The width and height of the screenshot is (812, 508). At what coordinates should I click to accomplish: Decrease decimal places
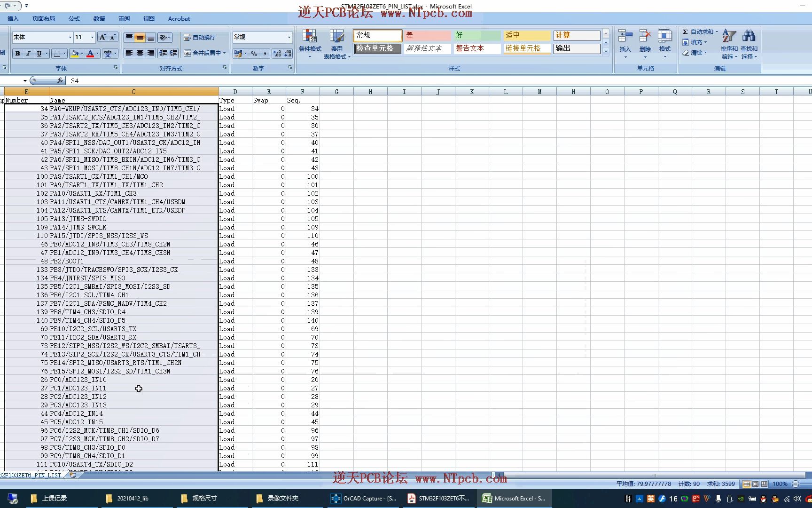pyautogui.click(x=288, y=53)
